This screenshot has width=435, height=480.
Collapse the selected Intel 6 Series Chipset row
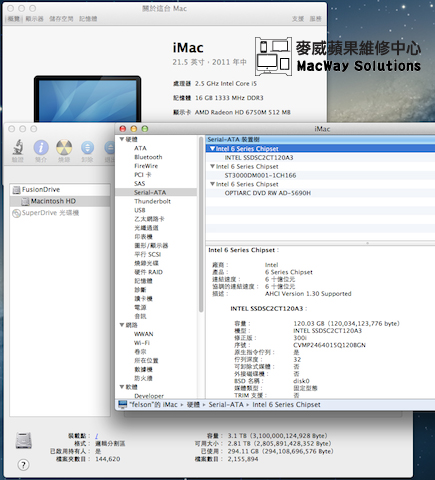212,149
